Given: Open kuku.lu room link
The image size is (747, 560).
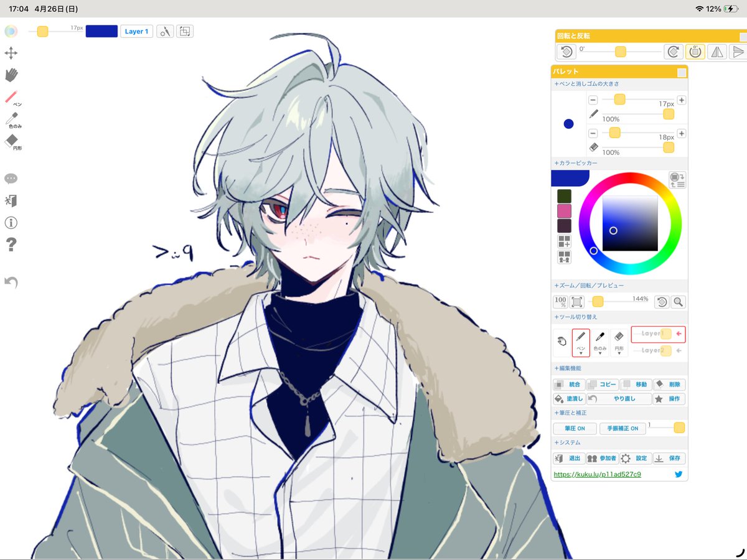Looking at the screenshot, I should tap(598, 474).
